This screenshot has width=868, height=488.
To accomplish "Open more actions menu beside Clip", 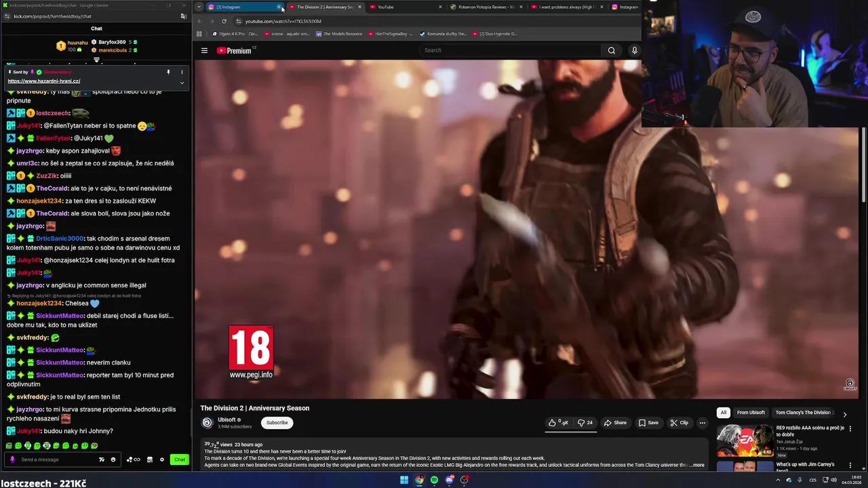I will pos(703,423).
